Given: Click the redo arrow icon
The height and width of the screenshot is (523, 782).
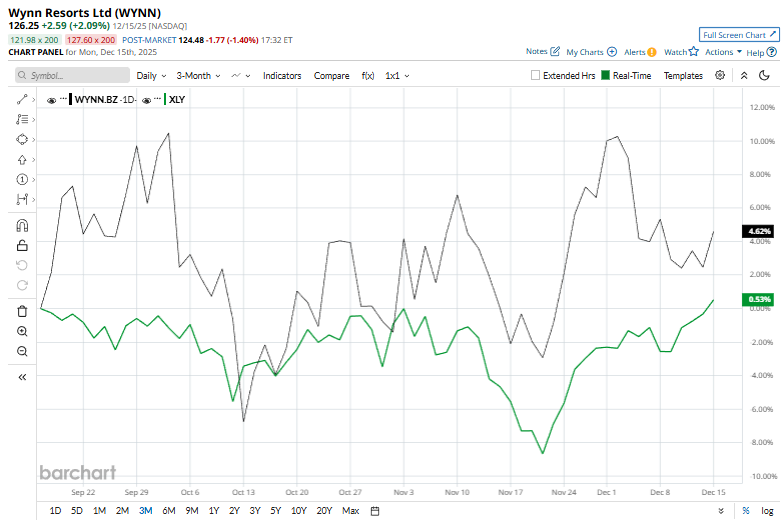Looking at the screenshot, I should click(22, 285).
